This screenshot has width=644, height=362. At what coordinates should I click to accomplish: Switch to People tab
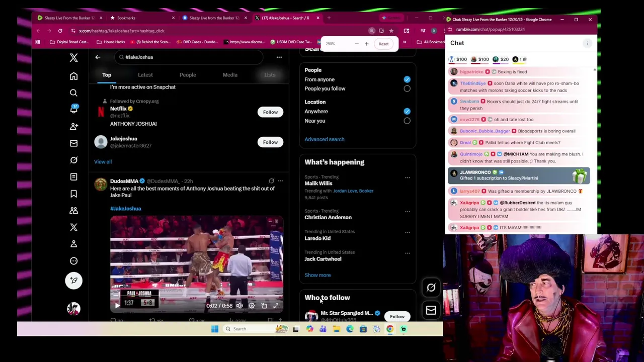[188, 75]
